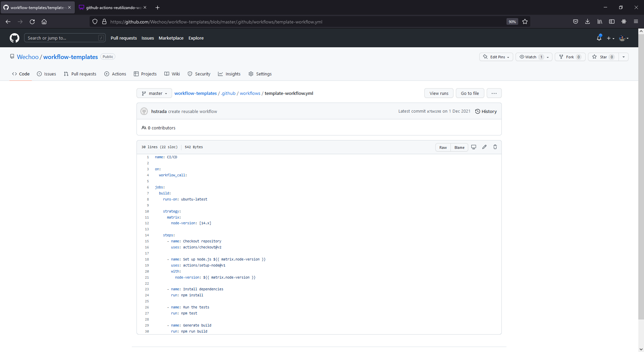Screen dimensions: 644x352
Task: Open the Actions tab
Action: pos(115,74)
